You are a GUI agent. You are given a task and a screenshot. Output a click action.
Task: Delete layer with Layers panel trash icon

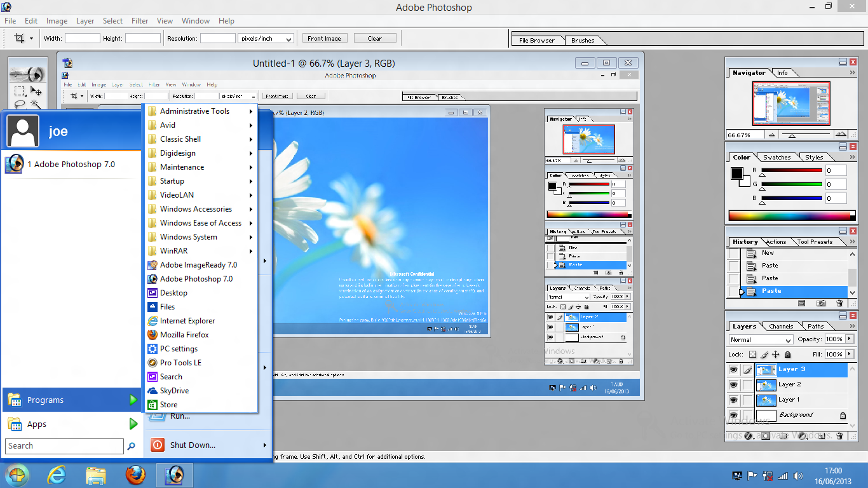pos(839,436)
